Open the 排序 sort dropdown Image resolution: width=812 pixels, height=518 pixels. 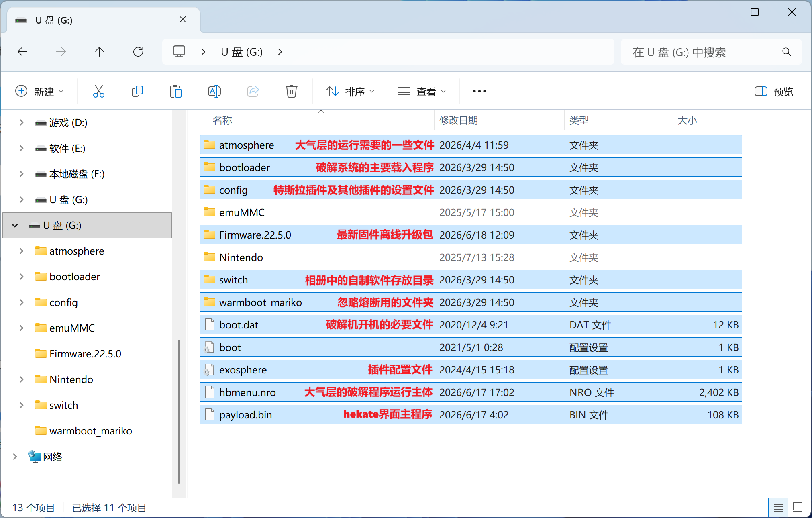tap(350, 92)
